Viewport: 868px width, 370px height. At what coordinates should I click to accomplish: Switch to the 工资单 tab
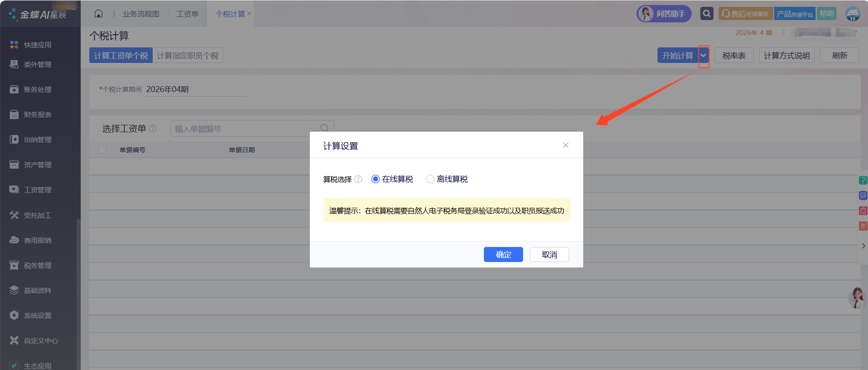188,14
